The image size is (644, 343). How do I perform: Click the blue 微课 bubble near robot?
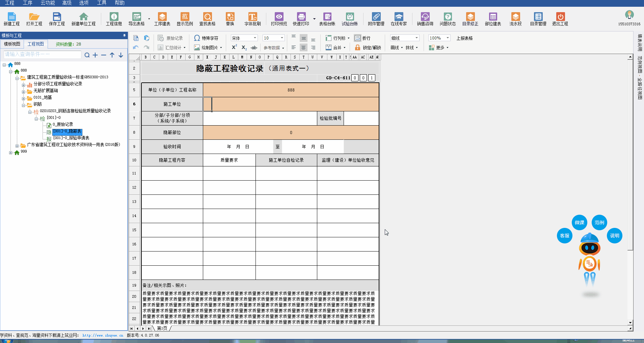[x=579, y=222]
